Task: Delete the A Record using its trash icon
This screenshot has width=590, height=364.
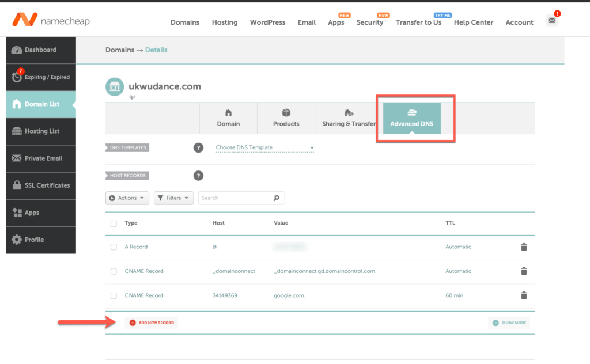Action: pos(524,247)
